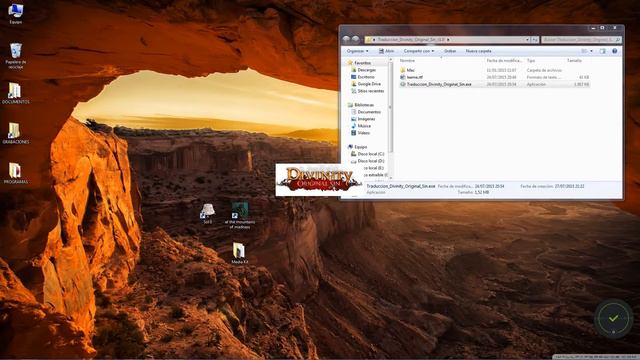This screenshot has height=360, width=640.
Task: Click the Explorer Forward navigation arrow
Action: click(356, 39)
